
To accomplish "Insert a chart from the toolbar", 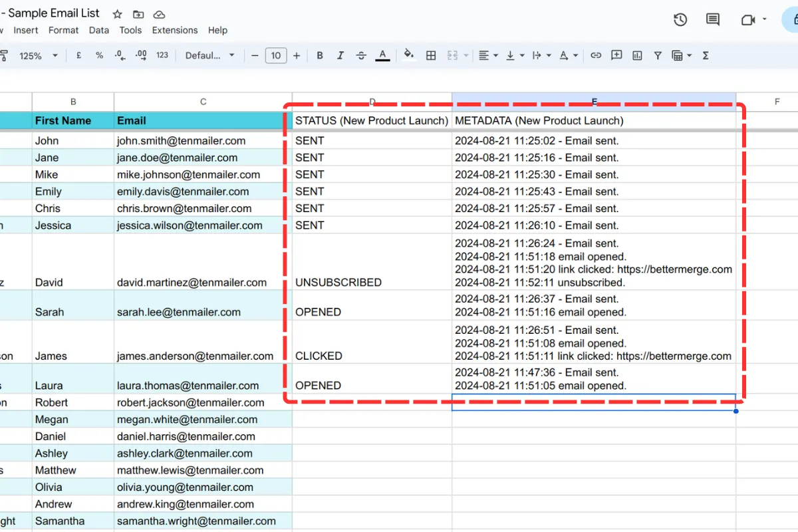I will (x=636, y=55).
